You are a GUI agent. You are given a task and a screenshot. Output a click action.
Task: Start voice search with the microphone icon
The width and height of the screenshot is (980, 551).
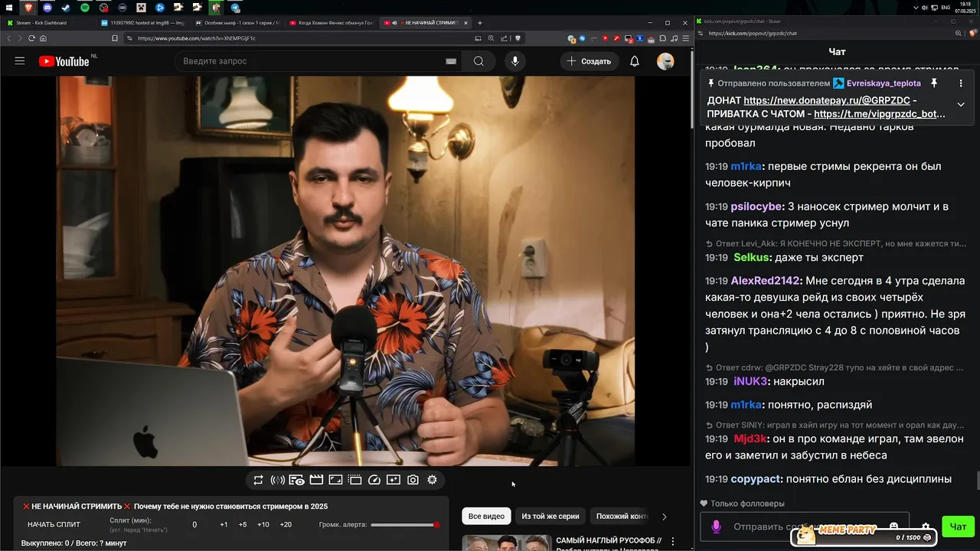coord(514,61)
